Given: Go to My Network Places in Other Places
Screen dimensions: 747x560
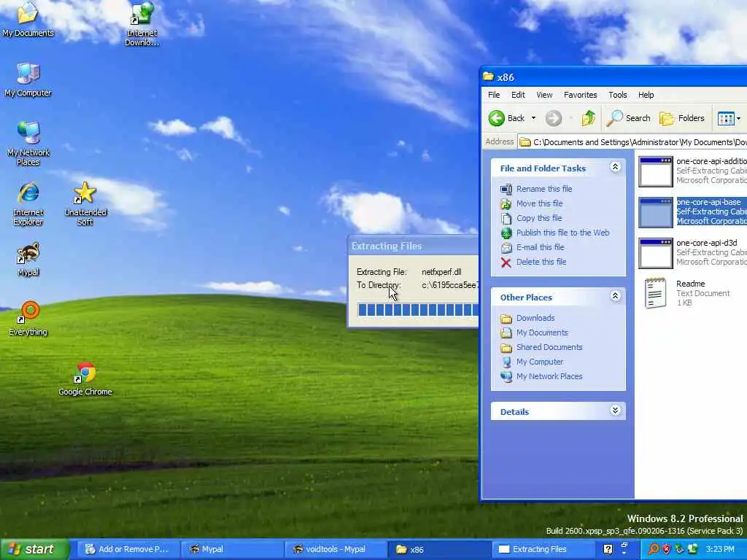Looking at the screenshot, I should (x=549, y=376).
